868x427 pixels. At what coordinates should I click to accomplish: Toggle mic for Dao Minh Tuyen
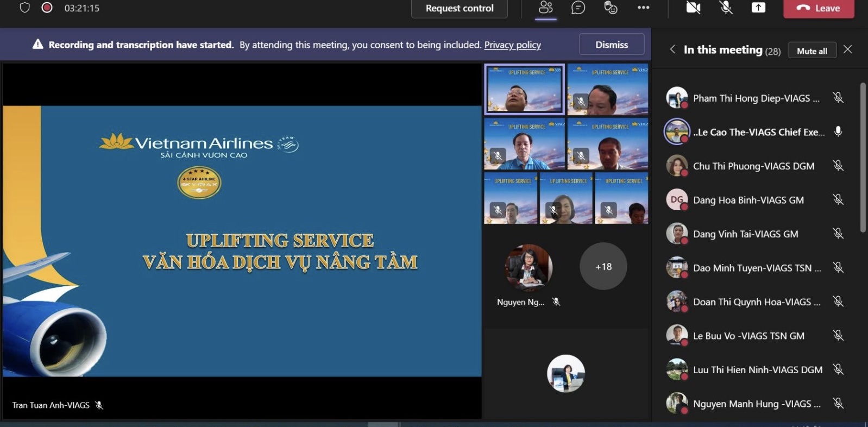(x=838, y=267)
